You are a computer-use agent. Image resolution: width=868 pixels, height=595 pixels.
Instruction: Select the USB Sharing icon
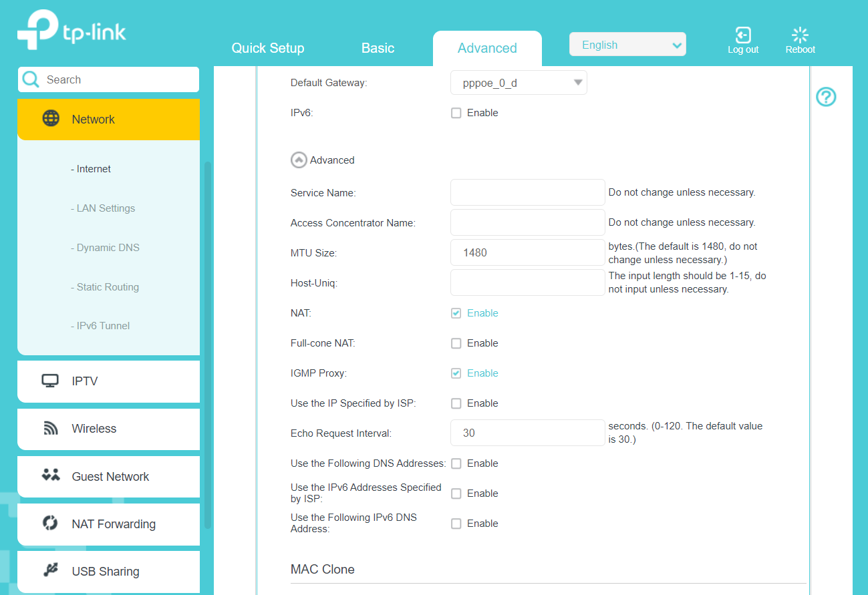coord(49,572)
